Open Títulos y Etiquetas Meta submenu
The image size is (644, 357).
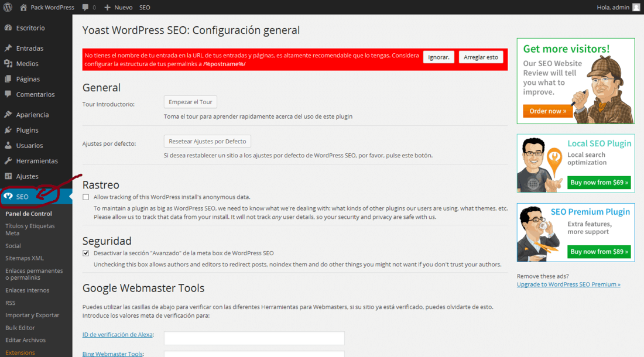[30, 229]
